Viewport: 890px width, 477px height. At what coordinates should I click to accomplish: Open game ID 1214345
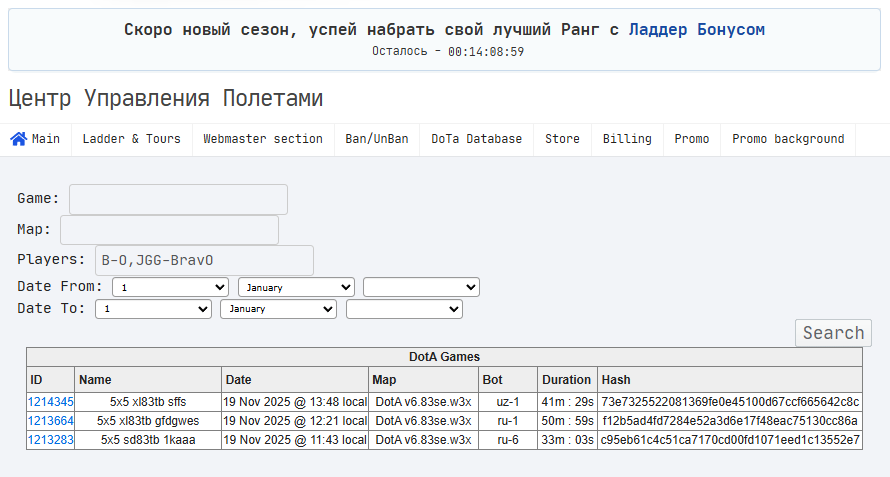tap(50, 402)
